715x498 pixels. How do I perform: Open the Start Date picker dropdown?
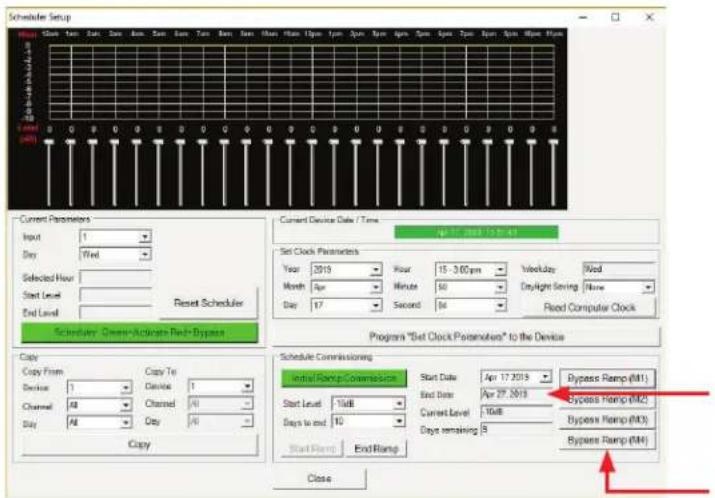click(x=545, y=378)
